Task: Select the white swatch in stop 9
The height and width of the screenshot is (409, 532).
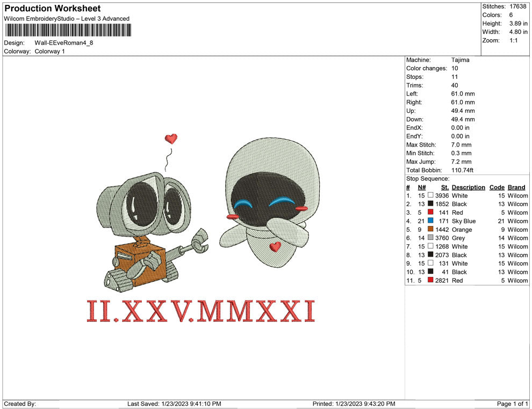Action: click(430, 263)
